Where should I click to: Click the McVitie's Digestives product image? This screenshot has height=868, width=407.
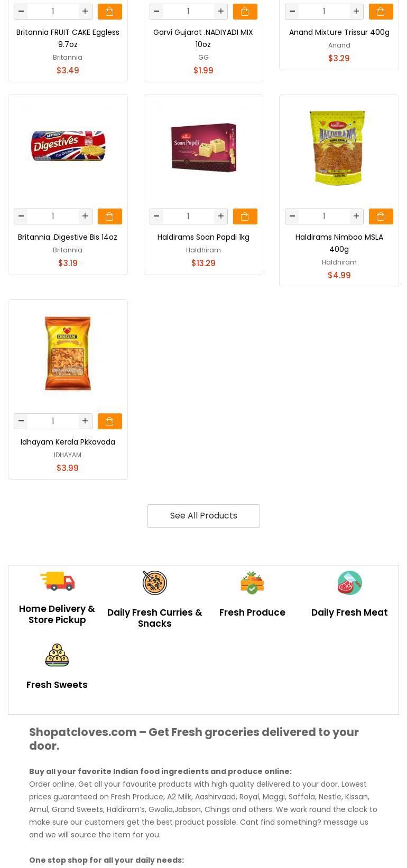(68, 146)
